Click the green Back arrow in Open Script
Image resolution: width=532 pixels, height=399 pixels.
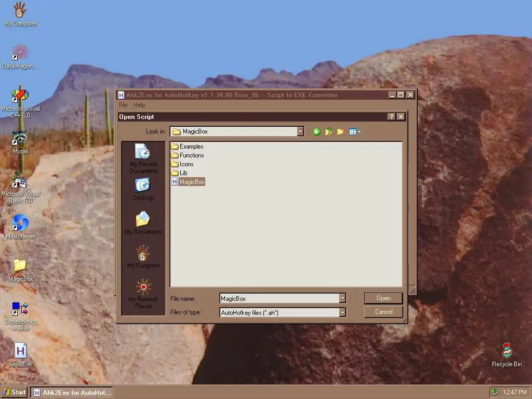[x=316, y=131]
